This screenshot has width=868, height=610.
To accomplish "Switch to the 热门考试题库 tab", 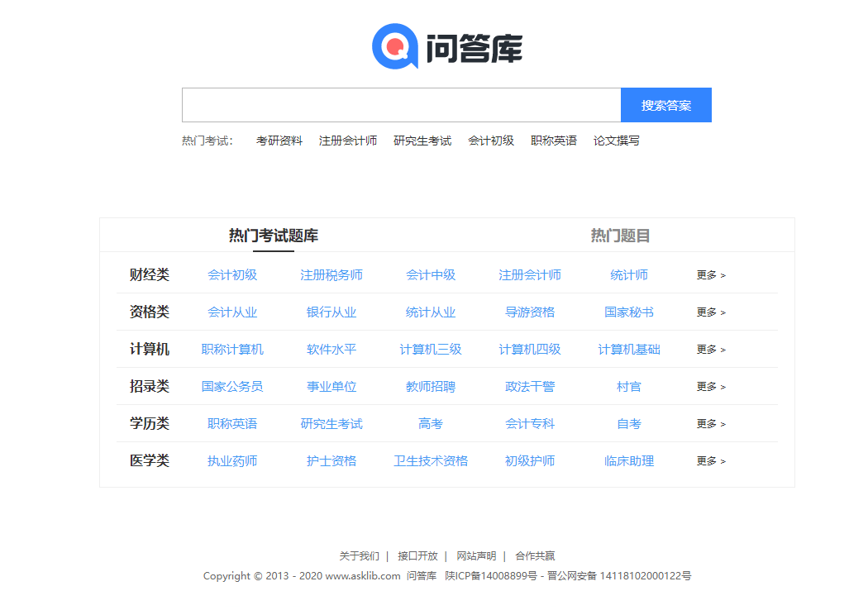I will (x=274, y=236).
